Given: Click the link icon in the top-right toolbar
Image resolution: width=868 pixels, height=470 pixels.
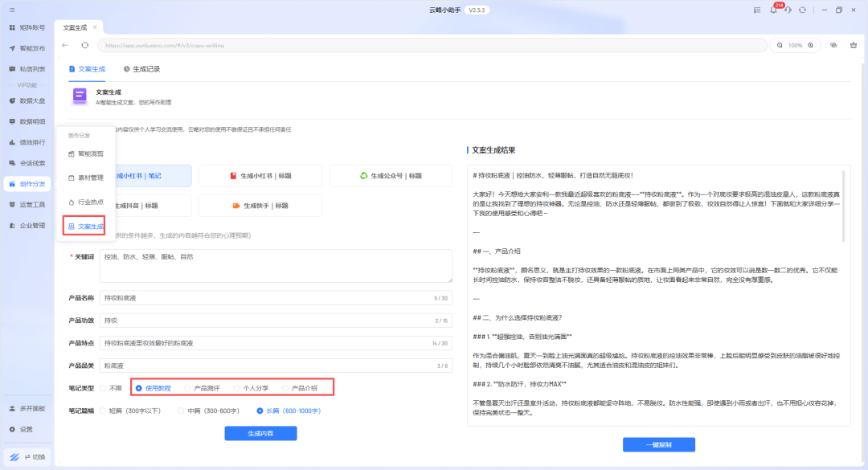Looking at the screenshot, I should 833,45.
